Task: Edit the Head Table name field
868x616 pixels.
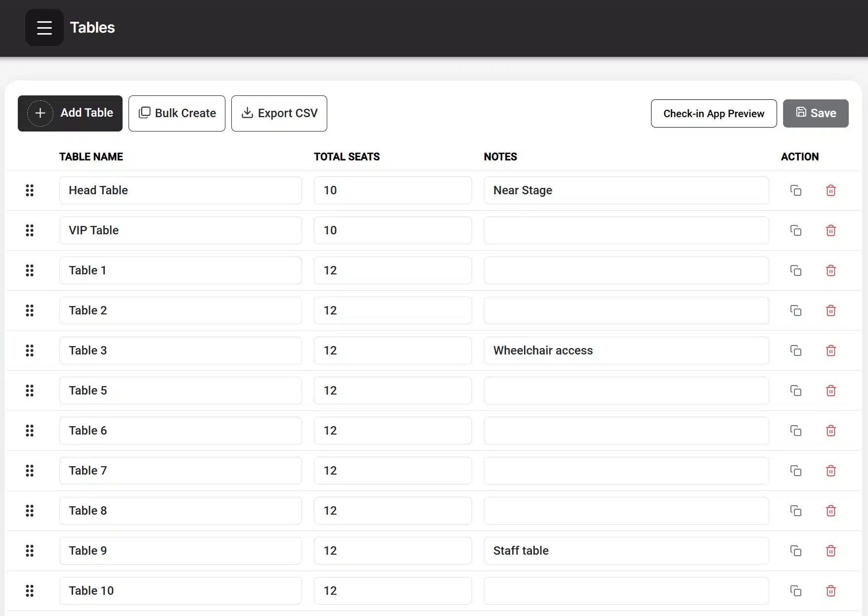Action: (180, 190)
